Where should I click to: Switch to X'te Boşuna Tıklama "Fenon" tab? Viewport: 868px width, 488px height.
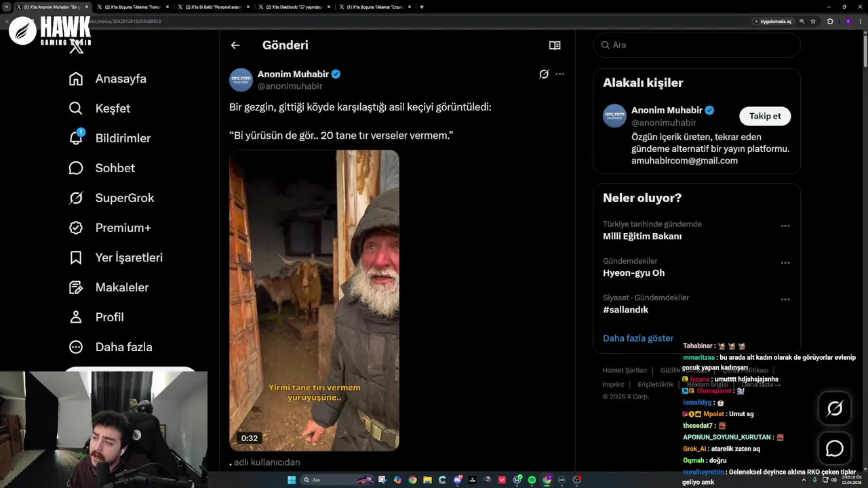(x=134, y=7)
